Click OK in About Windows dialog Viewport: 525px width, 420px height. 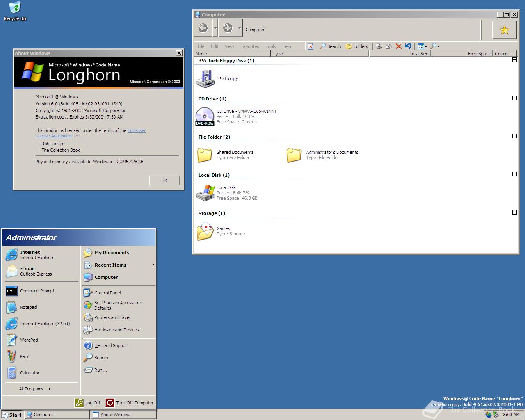pos(164,180)
